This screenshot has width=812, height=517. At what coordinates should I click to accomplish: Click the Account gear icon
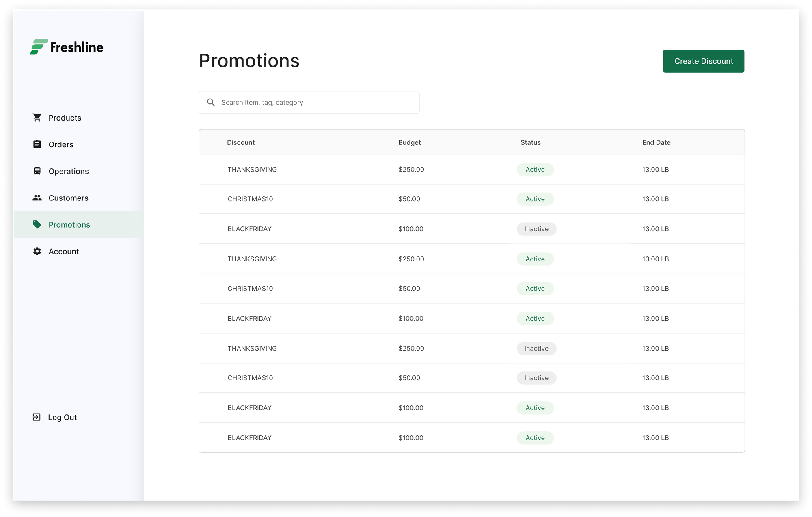pos(37,251)
